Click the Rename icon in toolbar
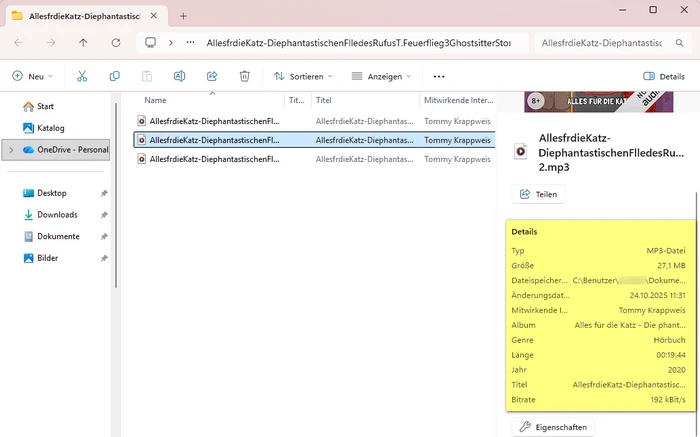This screenshot has height=437, width=700. [x=179, y=76]
